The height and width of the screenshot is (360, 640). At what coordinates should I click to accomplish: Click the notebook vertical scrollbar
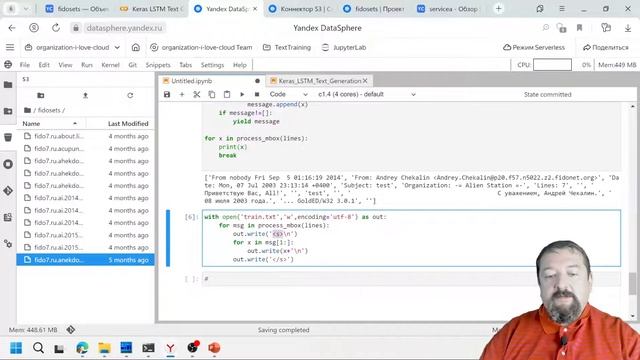(632, 283)
